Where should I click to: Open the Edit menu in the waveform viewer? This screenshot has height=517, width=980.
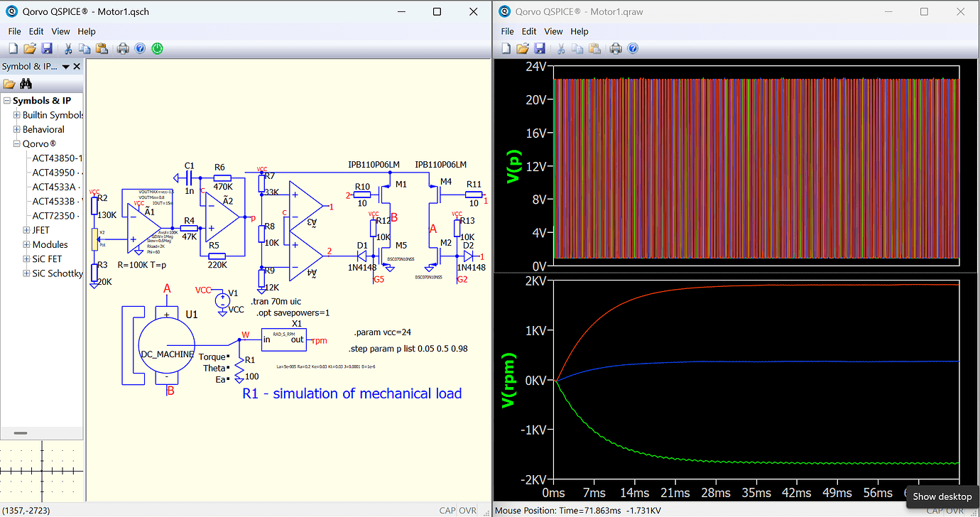point(528,31)
